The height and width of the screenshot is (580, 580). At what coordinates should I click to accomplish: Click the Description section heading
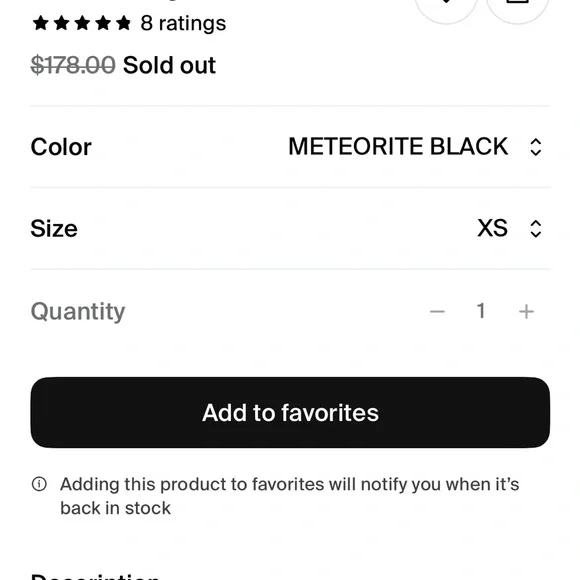tap(95, 577)
